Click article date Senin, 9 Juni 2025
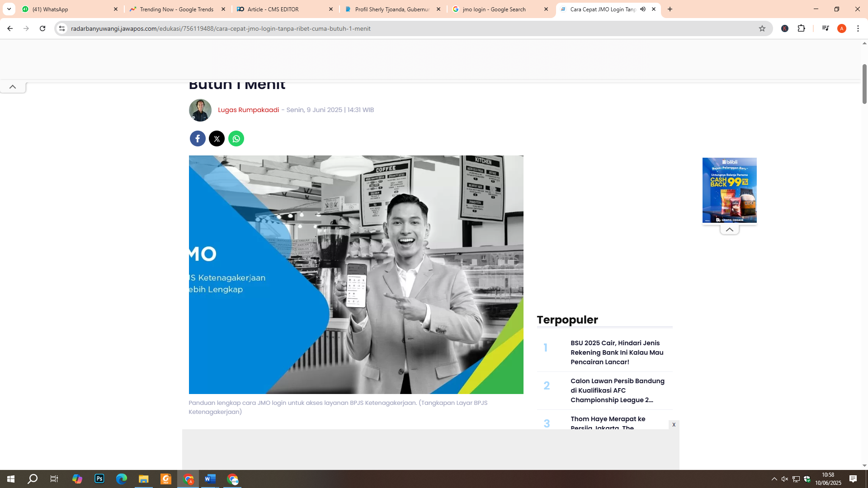Image resolution: width=868 pixels, height=488 pixels. tap(330, 110)
